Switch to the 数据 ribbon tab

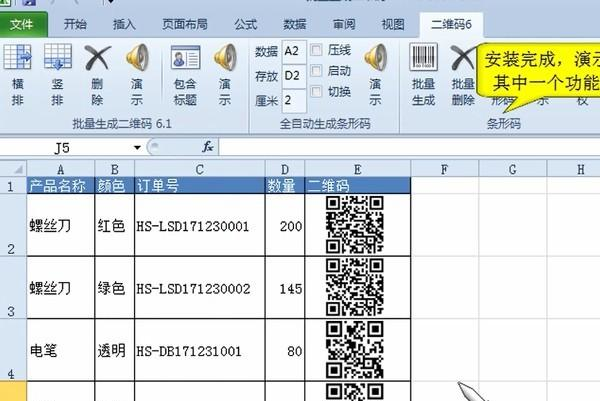294,25
